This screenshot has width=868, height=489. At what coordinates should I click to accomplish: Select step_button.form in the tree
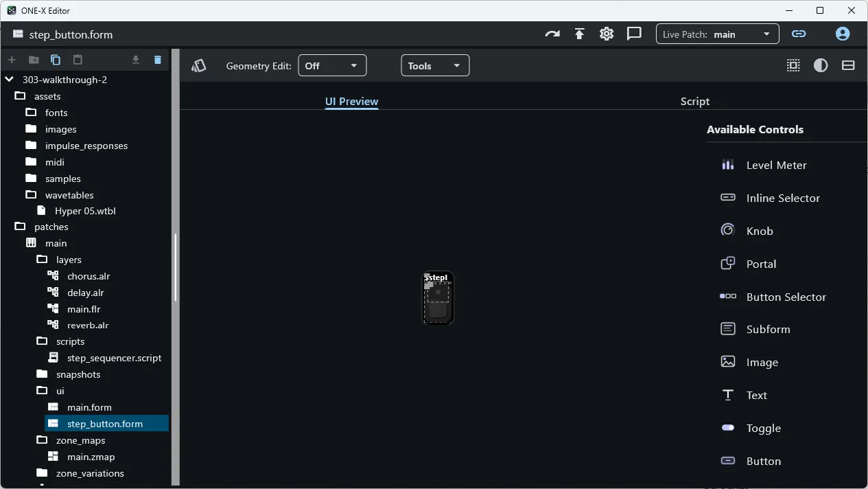point(106,424)
